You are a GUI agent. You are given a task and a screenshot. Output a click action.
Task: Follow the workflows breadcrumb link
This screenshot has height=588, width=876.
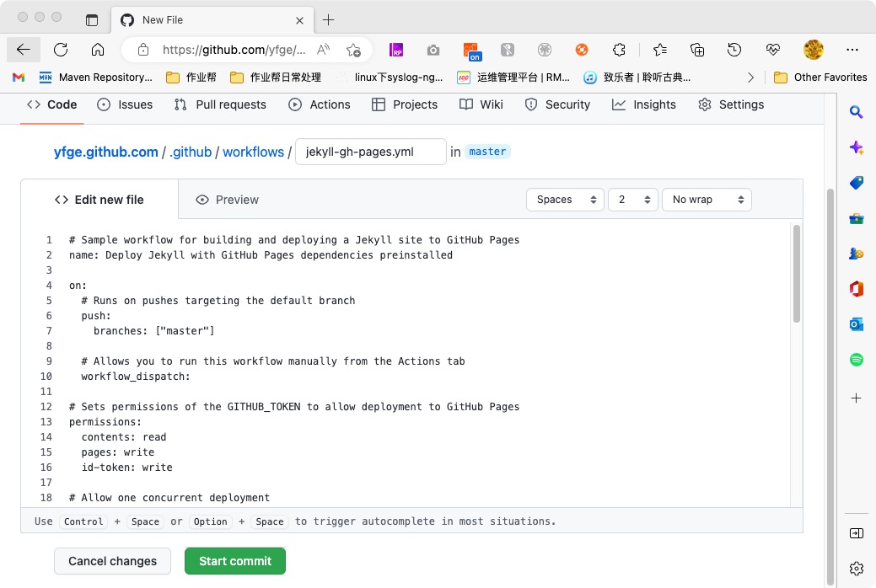(253, 152)
